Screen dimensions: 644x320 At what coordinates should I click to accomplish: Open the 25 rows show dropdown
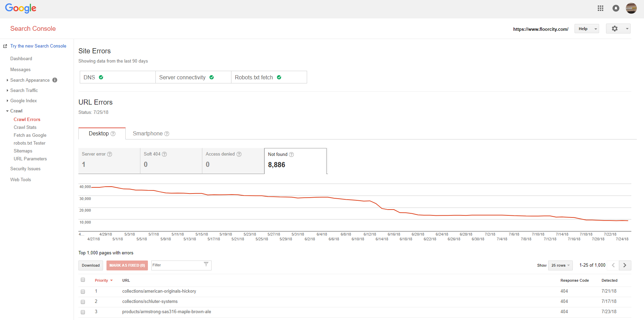[560, 265]
